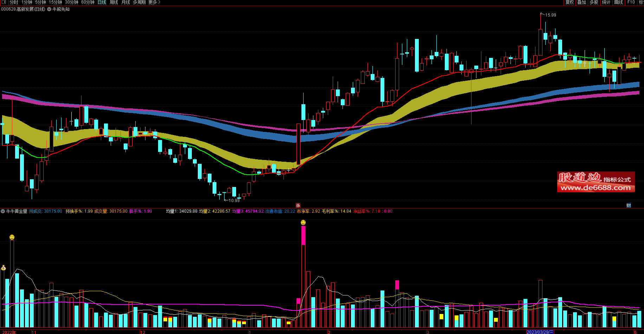Expand the 牛熊先知 indicator dropdown
This screenshot has width=644, height=334.
49,9
